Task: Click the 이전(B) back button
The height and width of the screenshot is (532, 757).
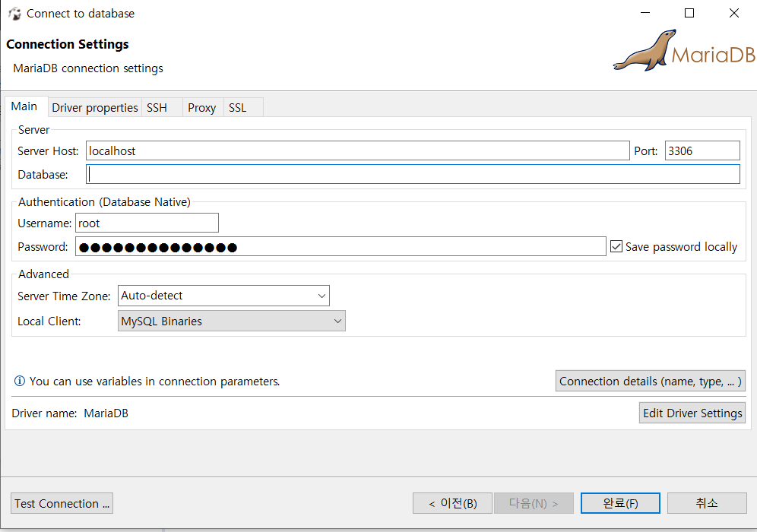Action: (452, 504)
